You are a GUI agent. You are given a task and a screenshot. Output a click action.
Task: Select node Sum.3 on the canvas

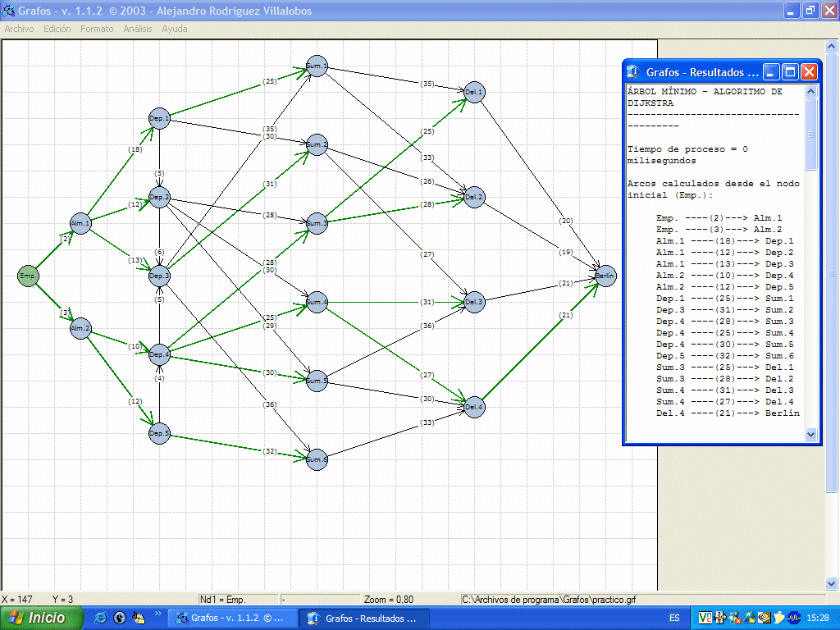point(317,223)
